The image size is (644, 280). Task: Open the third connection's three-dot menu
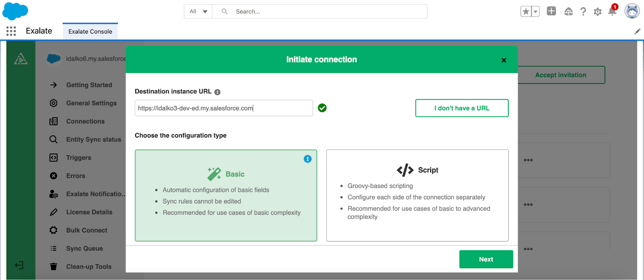point(528,249)
